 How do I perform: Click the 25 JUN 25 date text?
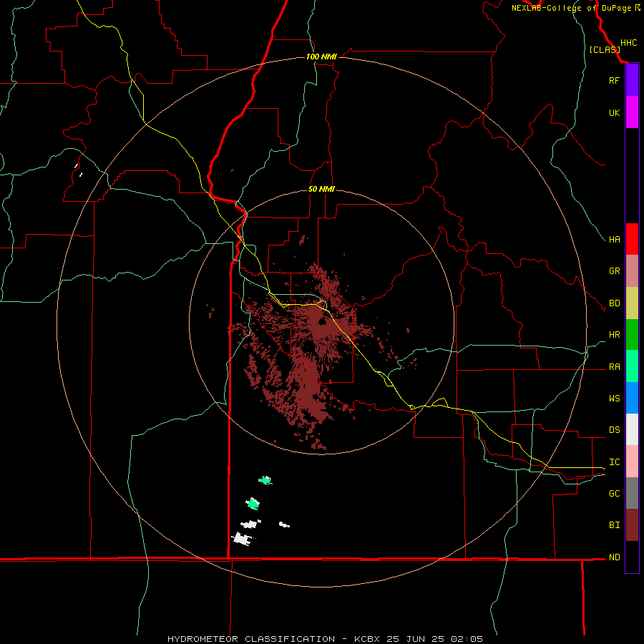[x=417, y=639]
